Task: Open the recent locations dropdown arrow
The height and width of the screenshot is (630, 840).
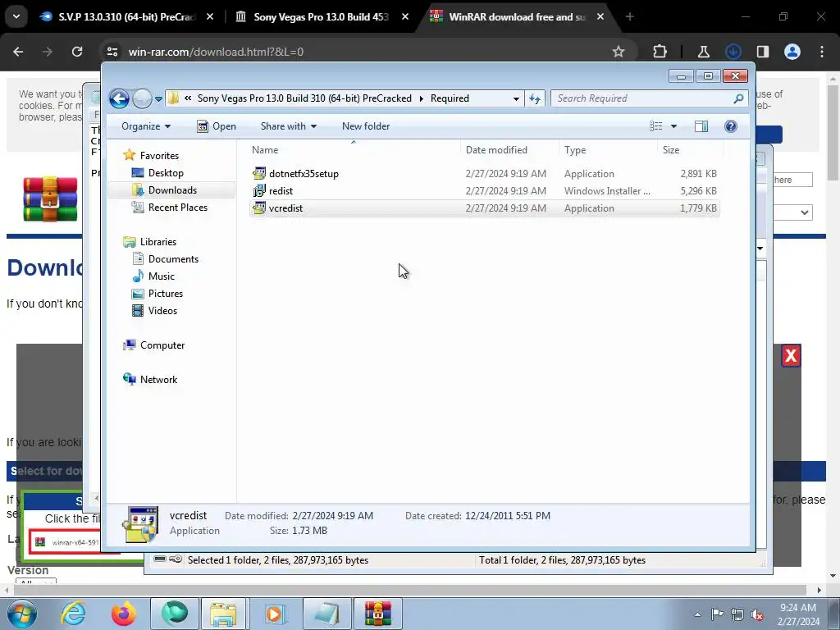Action: coord(158,99)
